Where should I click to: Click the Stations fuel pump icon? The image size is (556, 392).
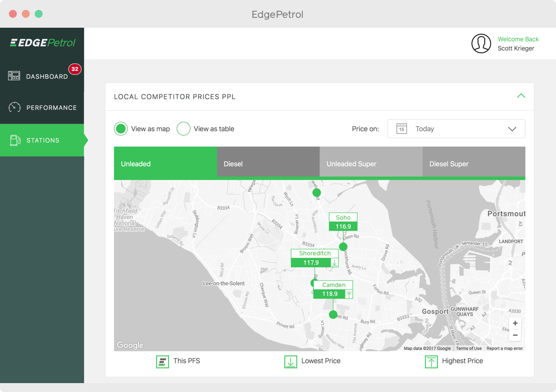point(13,140)
